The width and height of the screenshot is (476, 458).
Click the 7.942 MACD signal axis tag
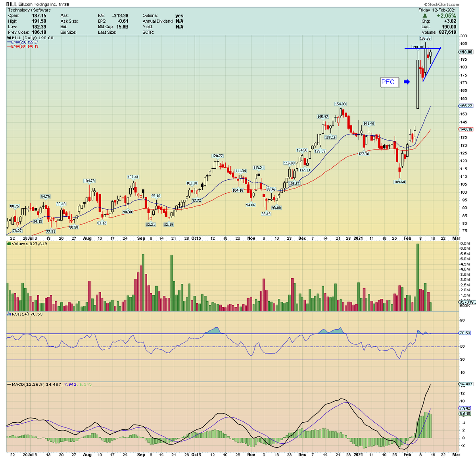(465, 408)
